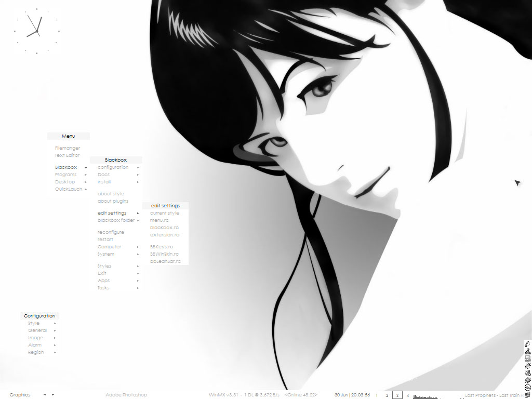Activate the Adobe Photoshop task in the bar
Screen dimensions: 532x399
click(126, 395)
